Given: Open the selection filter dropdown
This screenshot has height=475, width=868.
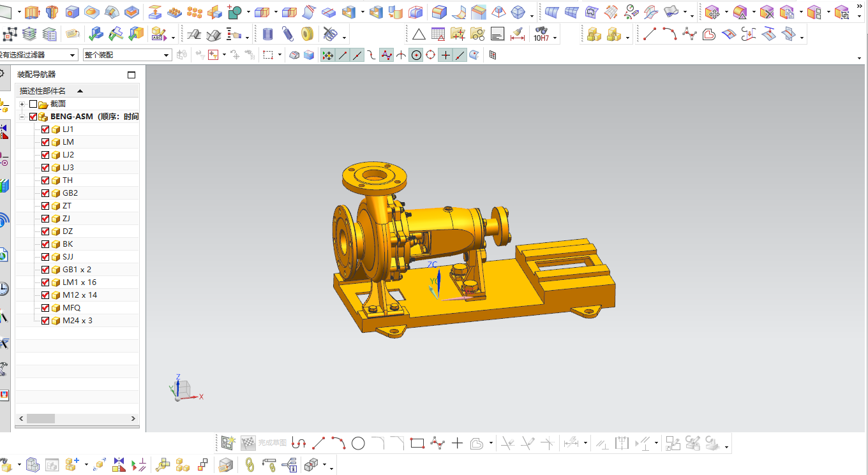Looking at the screenshot, I should click(72, 55).
